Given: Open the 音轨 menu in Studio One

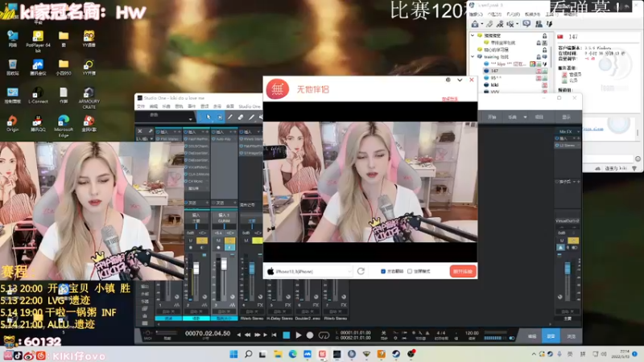Looking at the screenshot, I should pyautogui.click(x=179, y=106).
